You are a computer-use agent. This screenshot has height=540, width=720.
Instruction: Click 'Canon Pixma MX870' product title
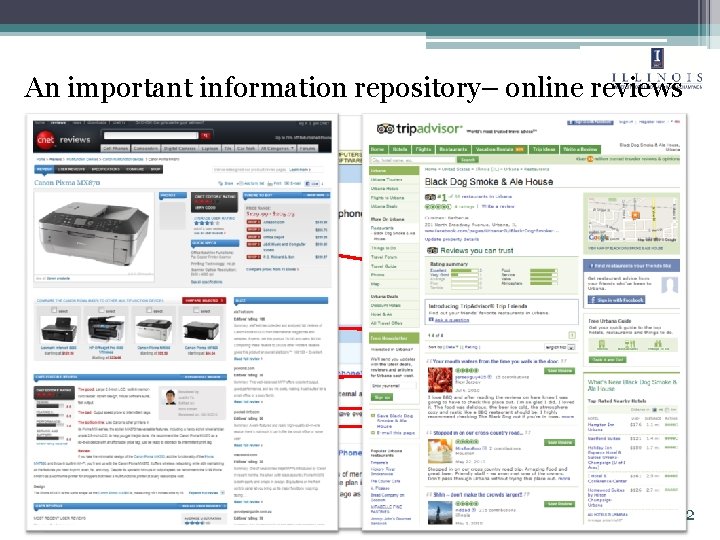pyautogui.click(x=67, y=183)
